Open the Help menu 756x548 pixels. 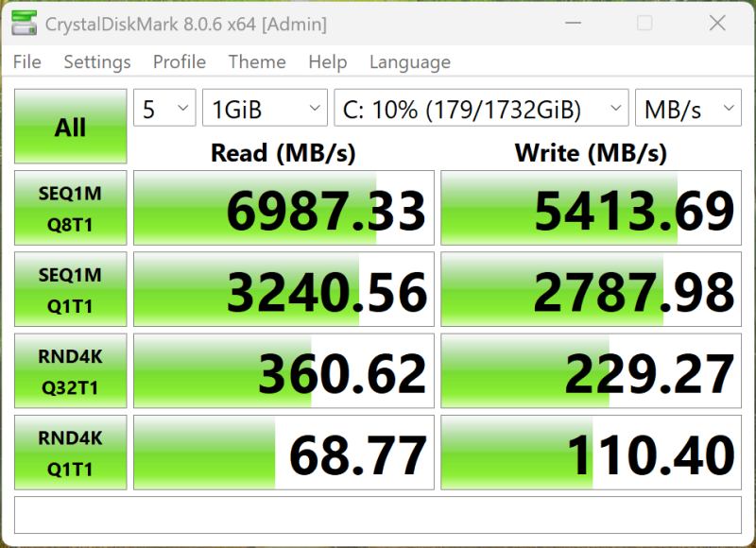(x=328, y=61)
